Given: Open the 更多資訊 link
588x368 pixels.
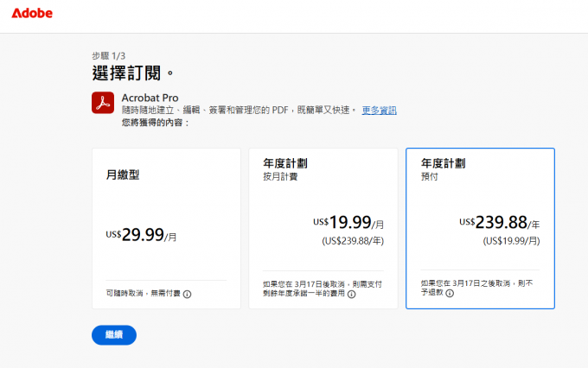Looking at the screenshot, I should click(379, 111).
